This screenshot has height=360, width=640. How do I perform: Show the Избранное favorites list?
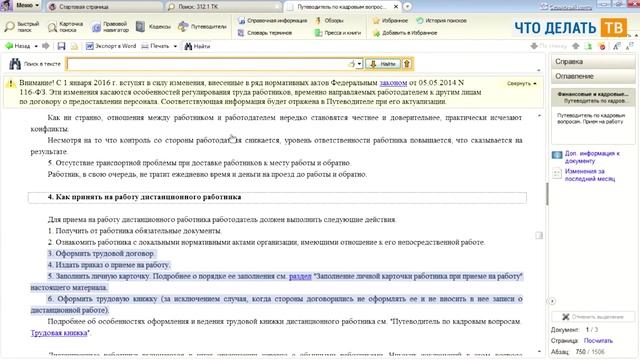click(390, 20)
